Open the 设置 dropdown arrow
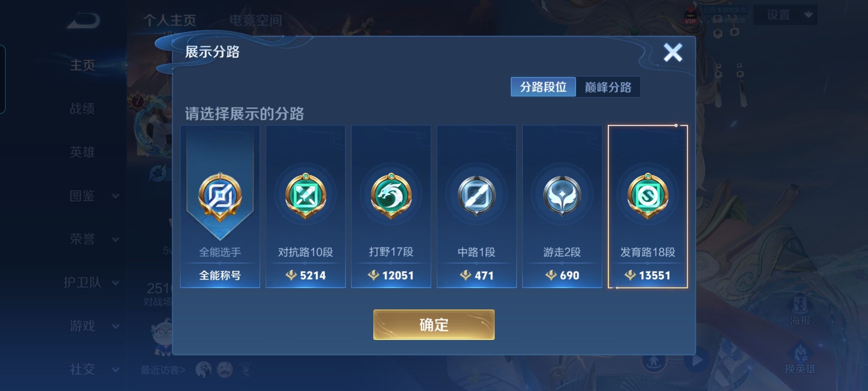Viewport: 868px width, 391px height. coord(809,15)
